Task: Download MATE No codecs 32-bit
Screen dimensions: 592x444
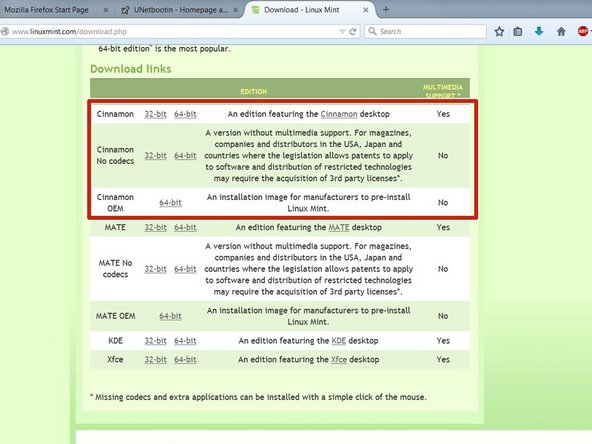Action: click(x=155, y=269)
